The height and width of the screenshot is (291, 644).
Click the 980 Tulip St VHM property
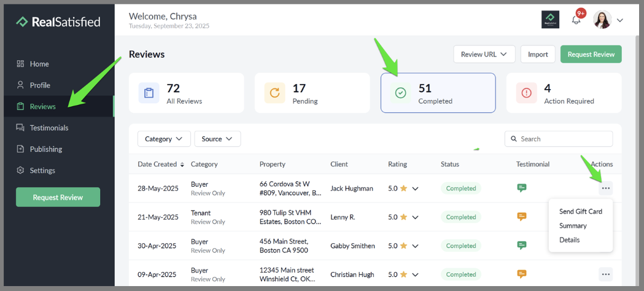[x=290, y=217]
